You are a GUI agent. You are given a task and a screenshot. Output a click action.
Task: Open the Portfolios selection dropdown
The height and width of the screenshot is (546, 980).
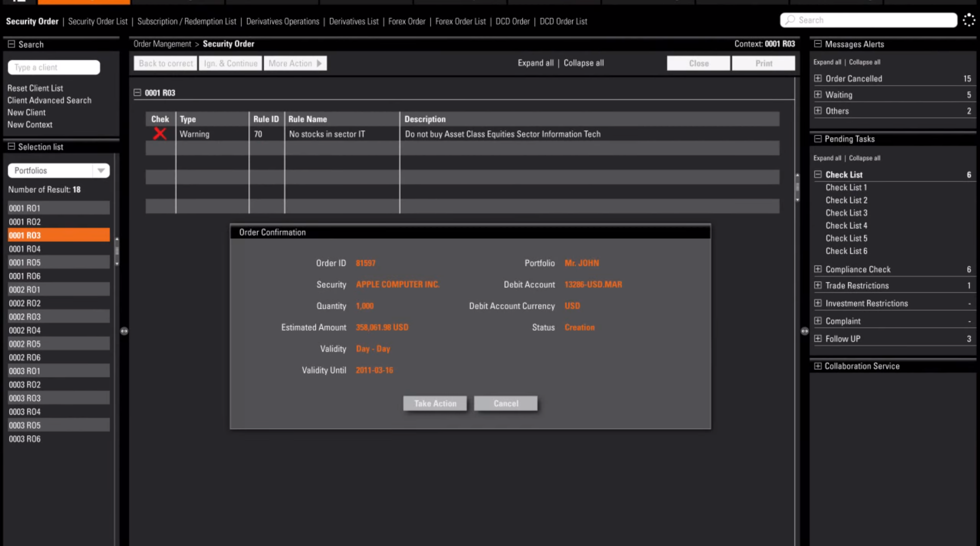[101, 170]
